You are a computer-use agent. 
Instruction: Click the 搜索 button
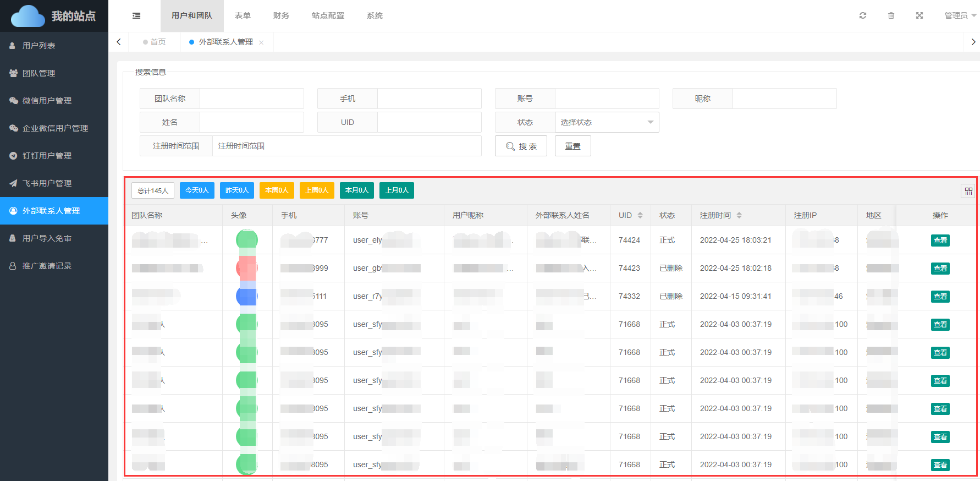[x=521, y=146]
